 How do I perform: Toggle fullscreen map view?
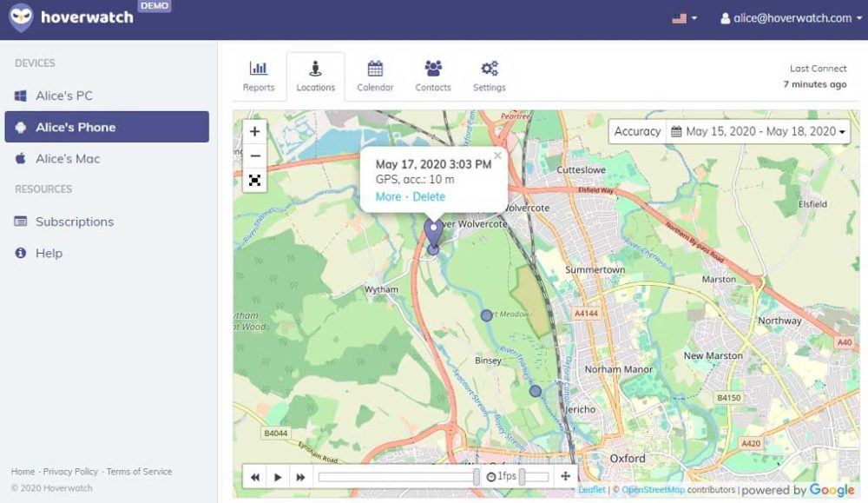tap(254, 181)
